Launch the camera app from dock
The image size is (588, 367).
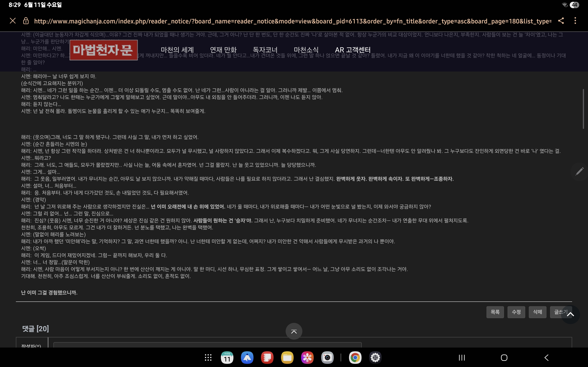tap(327, 357)
